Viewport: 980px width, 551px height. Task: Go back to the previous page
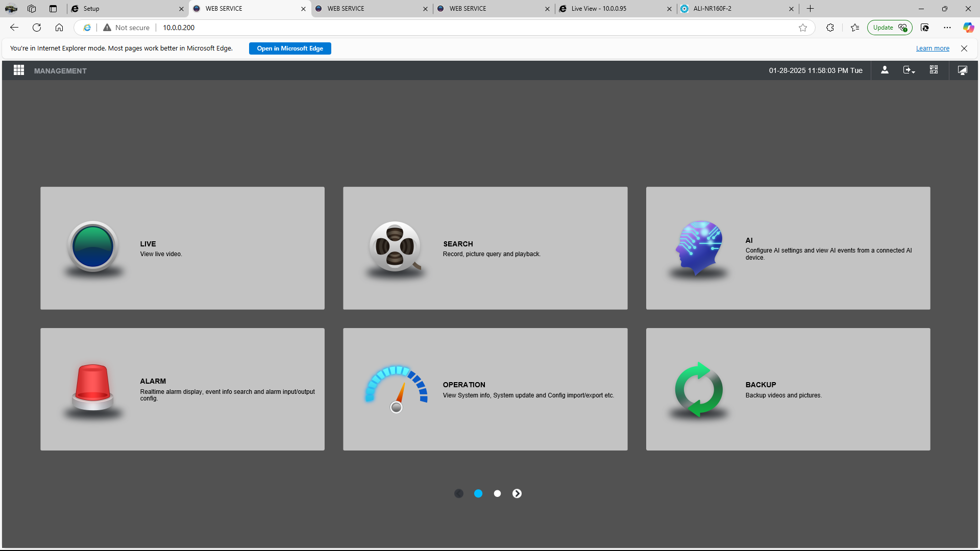tap(14, 28)
